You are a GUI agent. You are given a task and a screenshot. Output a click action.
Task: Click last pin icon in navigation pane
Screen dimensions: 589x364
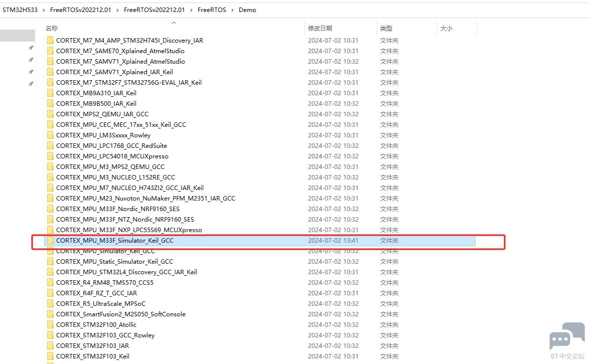click(x=31, y=84)
